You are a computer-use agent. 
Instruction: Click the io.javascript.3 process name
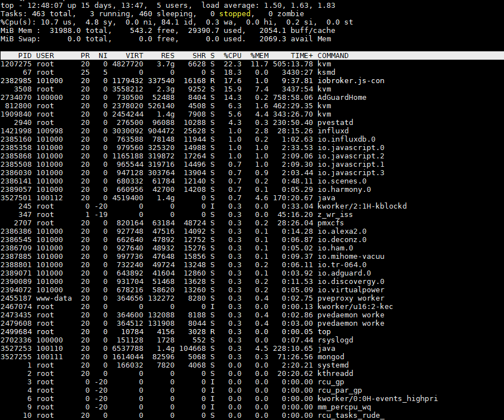pos(351,172)
